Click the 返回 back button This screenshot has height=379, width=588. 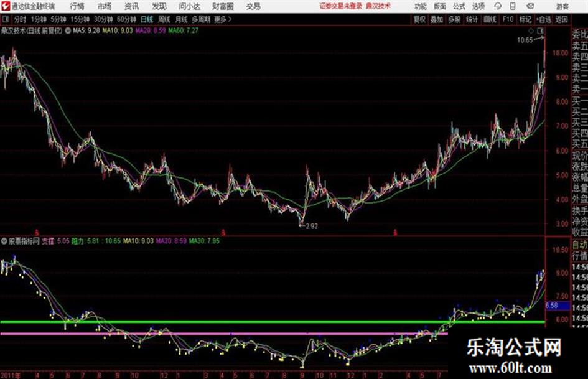(561, 19)
